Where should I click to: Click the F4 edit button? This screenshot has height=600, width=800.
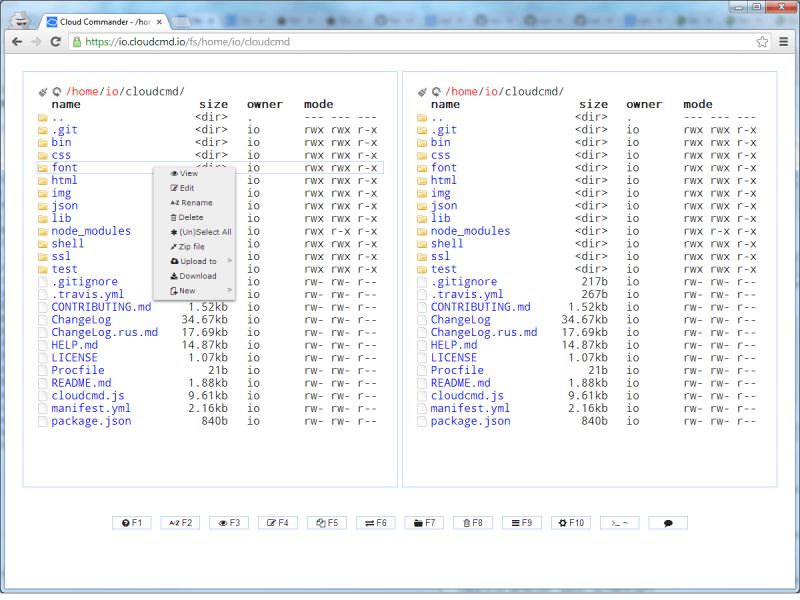pos(278,522)
